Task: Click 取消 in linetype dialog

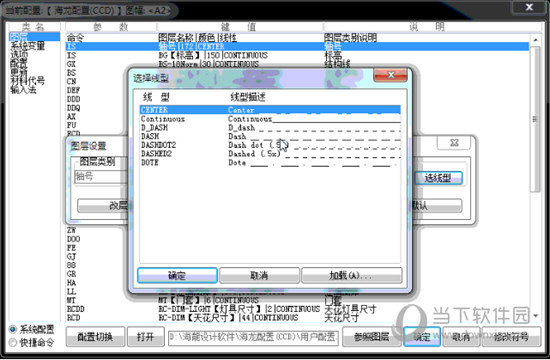Action: coord(259,275)
